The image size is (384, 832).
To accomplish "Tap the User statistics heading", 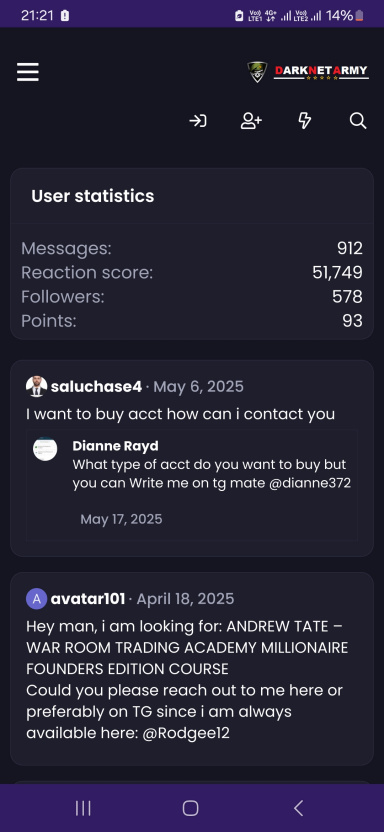I will click(93, 196).
